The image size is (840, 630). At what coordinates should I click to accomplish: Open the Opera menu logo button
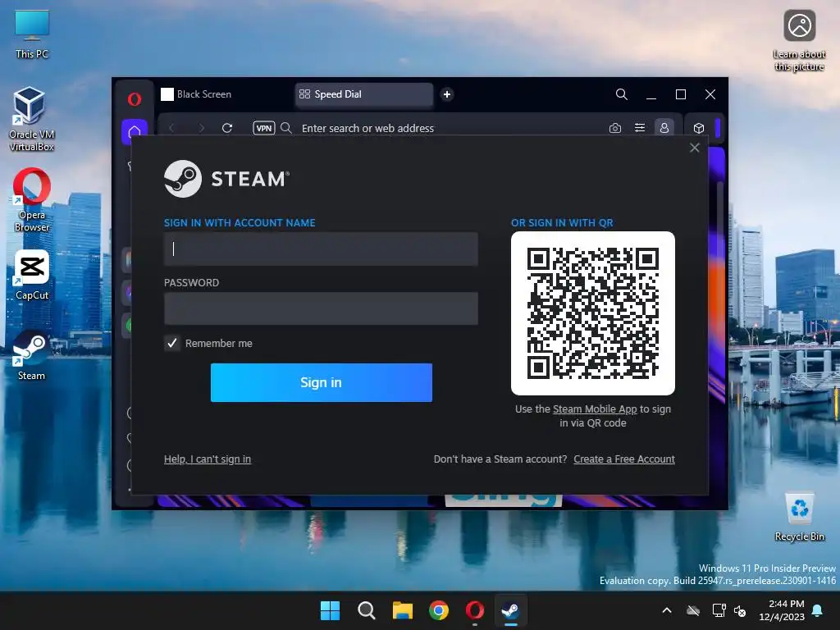(135, 99)
